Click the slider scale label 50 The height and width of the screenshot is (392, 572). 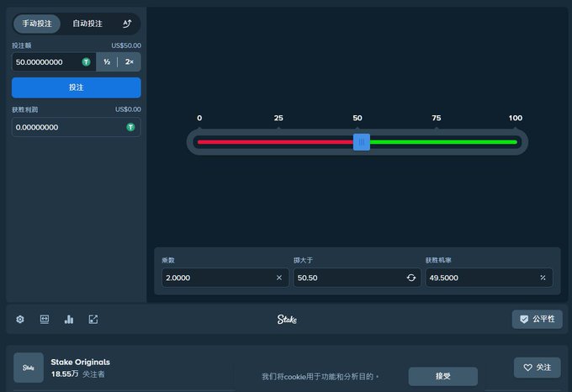[x=357, y=118]
